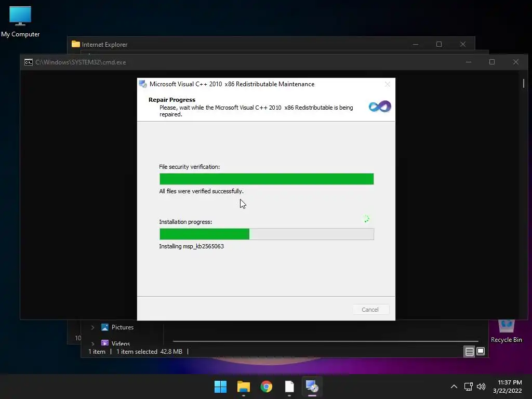This screenshot has height=399, width=532.
Task: Close the Visual C++ Maintenance dialog
Action: click(x=388, y=84)
